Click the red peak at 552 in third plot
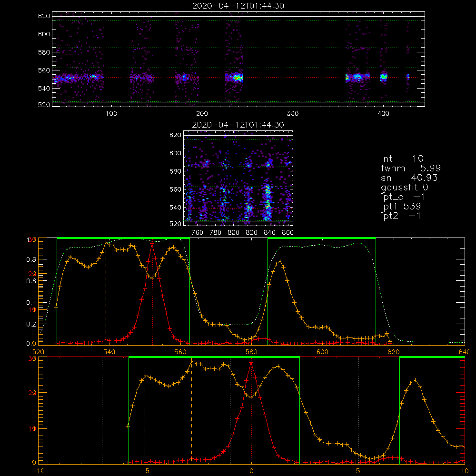 (152, 243)
